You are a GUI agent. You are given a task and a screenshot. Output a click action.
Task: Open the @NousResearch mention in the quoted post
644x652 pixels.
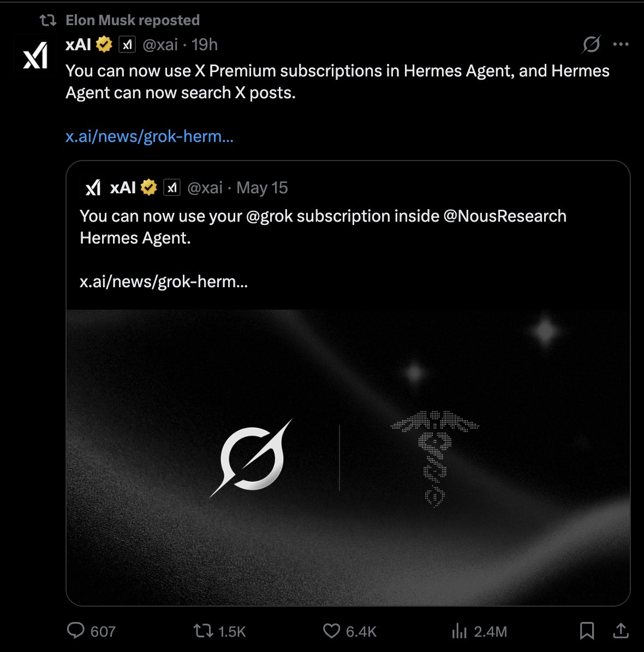[x=505, y=216]
